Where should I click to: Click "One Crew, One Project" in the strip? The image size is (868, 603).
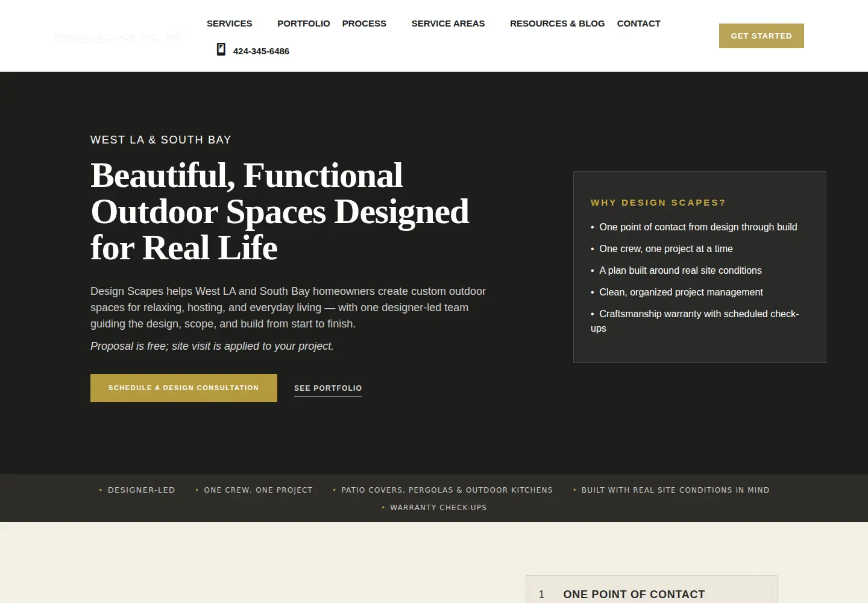coord(259,490)
